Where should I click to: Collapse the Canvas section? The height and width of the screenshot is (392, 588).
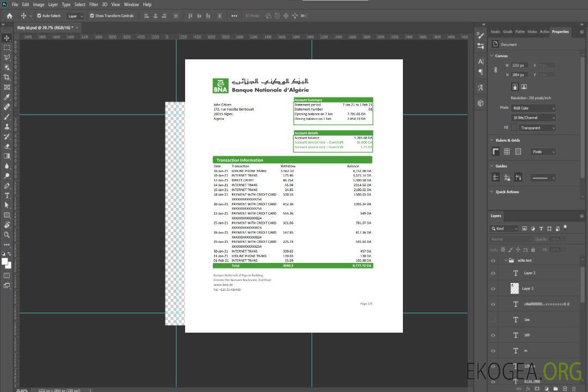click(x=492, y=56)
